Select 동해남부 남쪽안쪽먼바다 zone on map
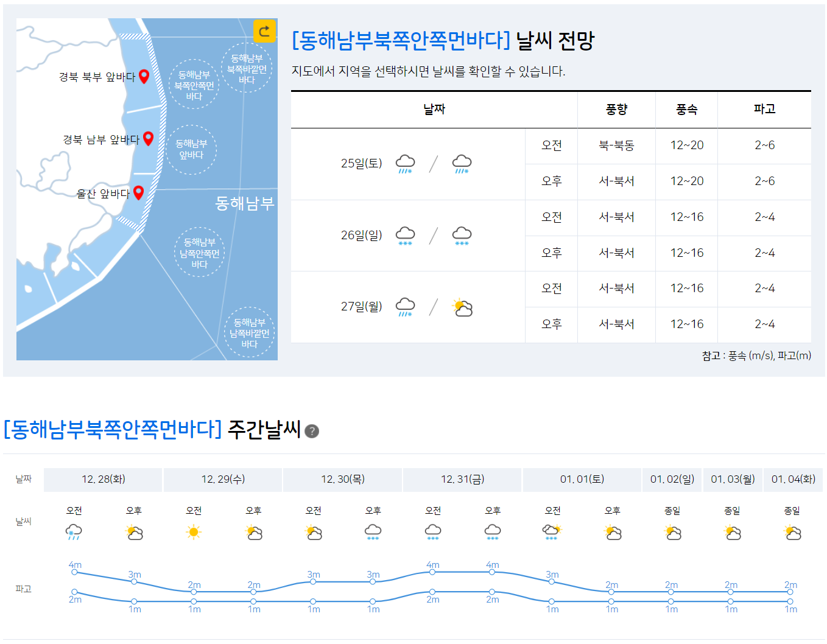The width and height of the screenshot is (827, 644). (200, 253)
